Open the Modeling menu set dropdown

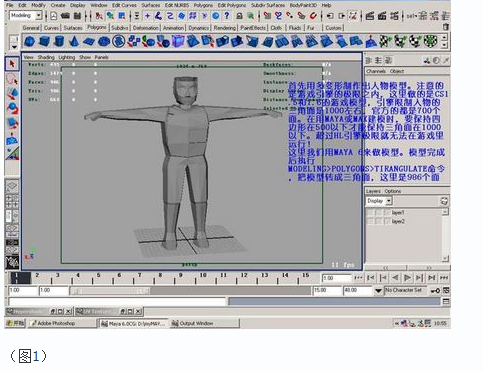click(38, 15)
